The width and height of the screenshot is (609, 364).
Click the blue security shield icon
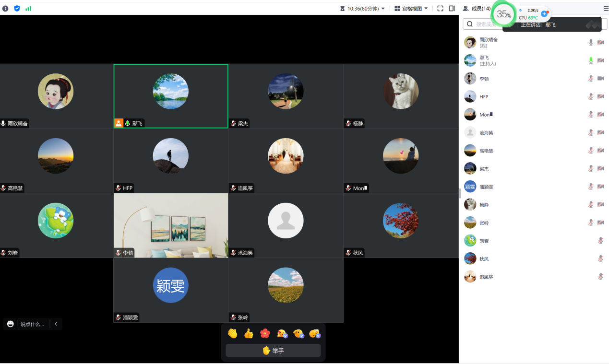click(x=17, y=8)
